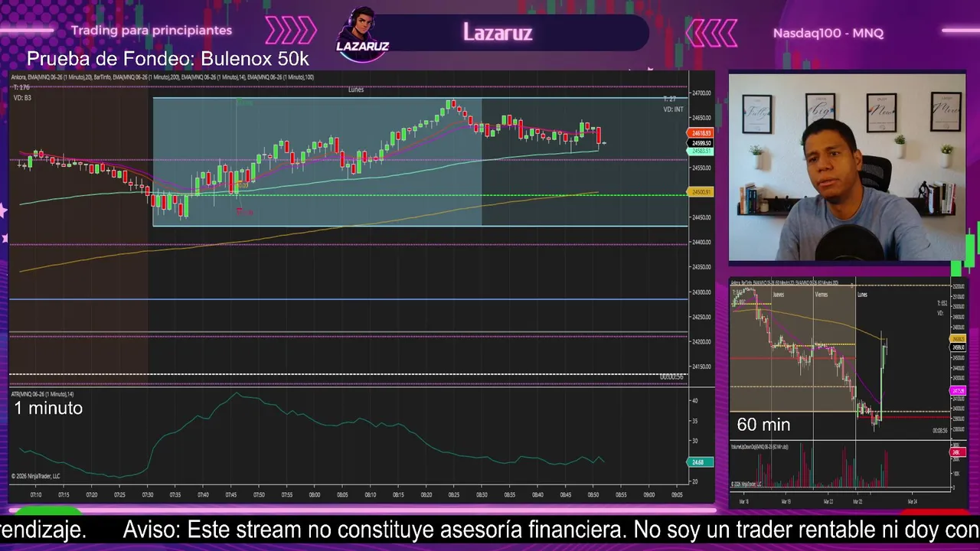The height and width of the screenshot is (551, 980).
Task: Click the 00:00:56 bar countdown timer
Action: (x=671, y=377)
